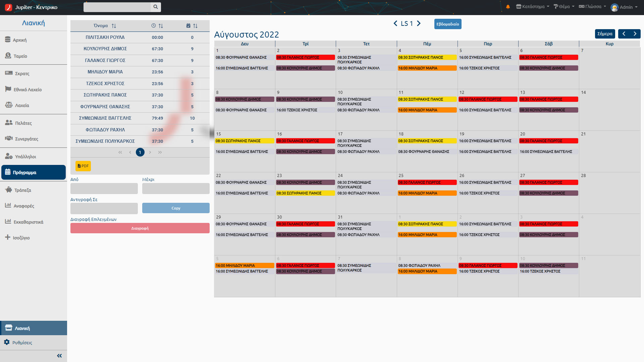
Task: Switch to Εβδομαδιαίο weekly view
Action: [448, 24]
